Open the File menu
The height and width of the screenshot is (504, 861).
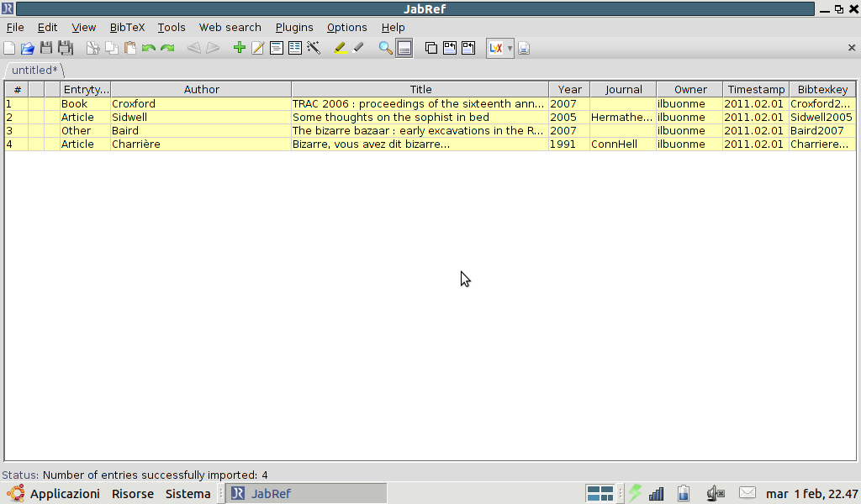click(x=15, y=28)
